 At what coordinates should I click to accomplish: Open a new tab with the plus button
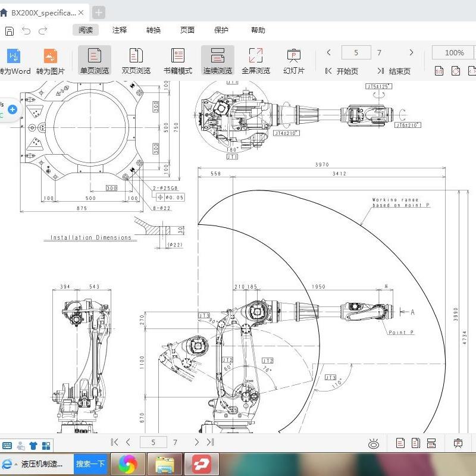pos(98,12)
